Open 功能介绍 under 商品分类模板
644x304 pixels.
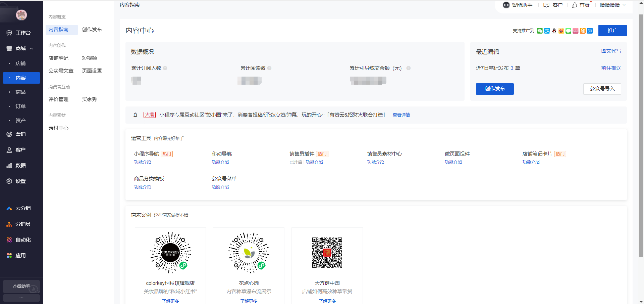click(143, 187)
